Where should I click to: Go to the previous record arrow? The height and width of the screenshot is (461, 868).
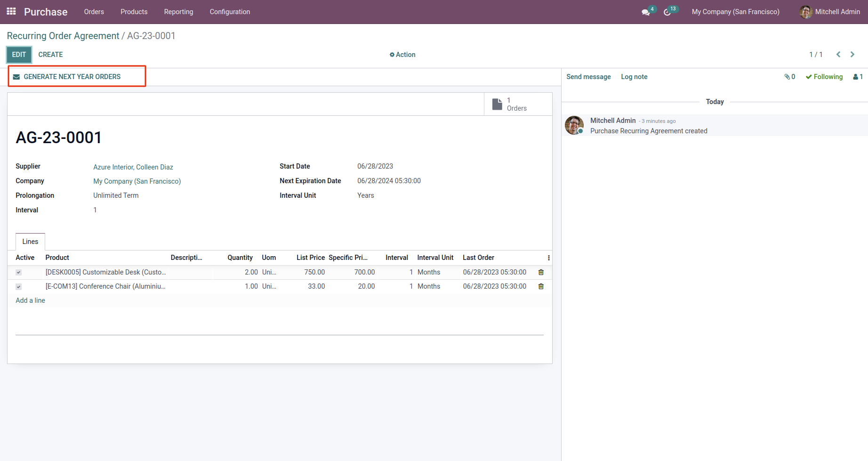click(838, 55)
